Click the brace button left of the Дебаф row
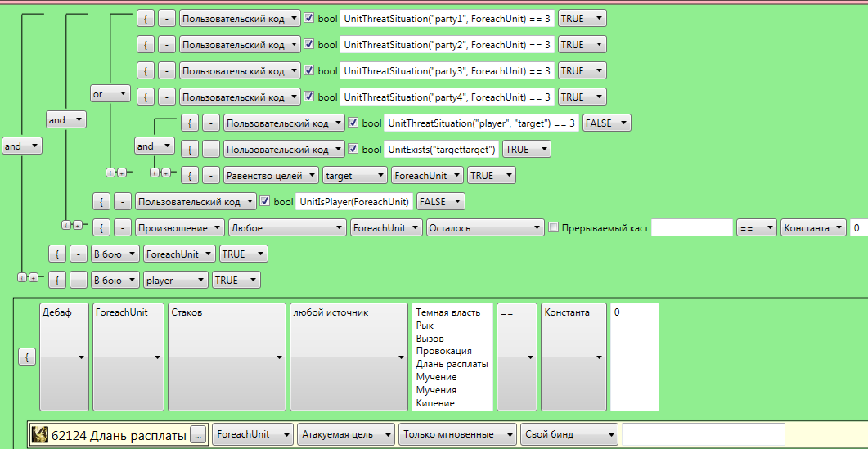 click(x=26, y=357)
